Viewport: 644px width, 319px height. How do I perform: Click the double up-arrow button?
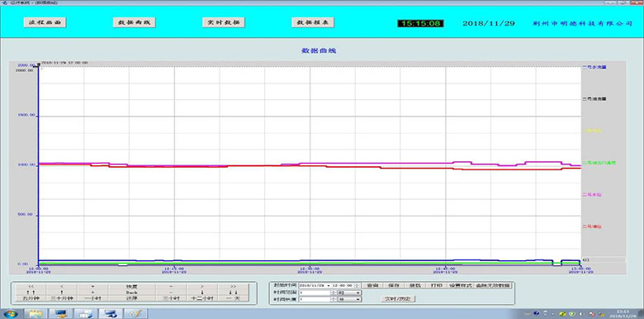[31, 293]
